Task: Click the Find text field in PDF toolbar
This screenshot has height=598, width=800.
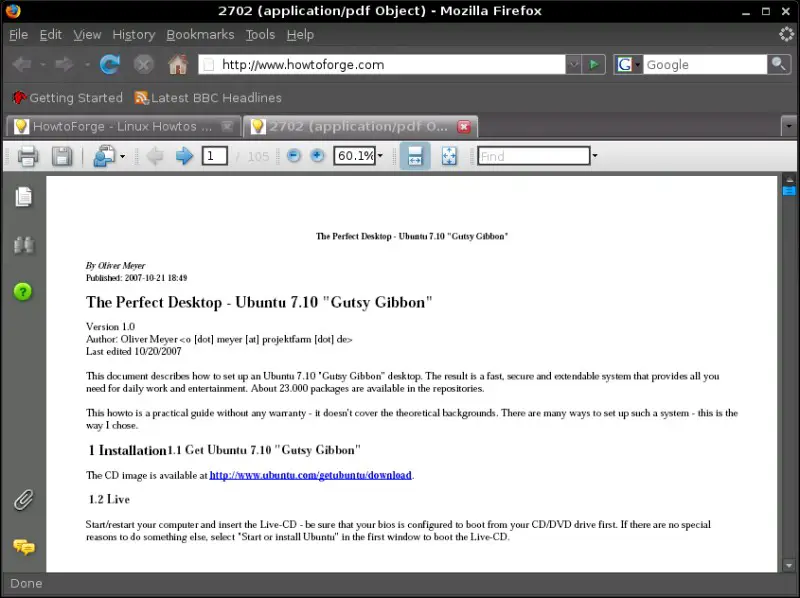Action: click(534, 156)
